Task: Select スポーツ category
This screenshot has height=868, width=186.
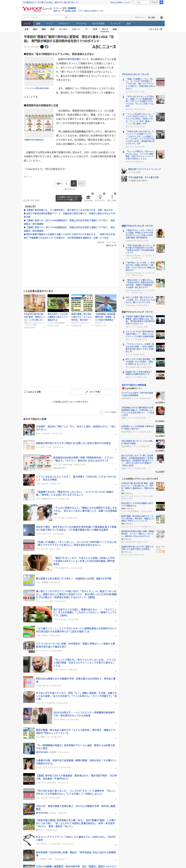Action: [76, 29]
